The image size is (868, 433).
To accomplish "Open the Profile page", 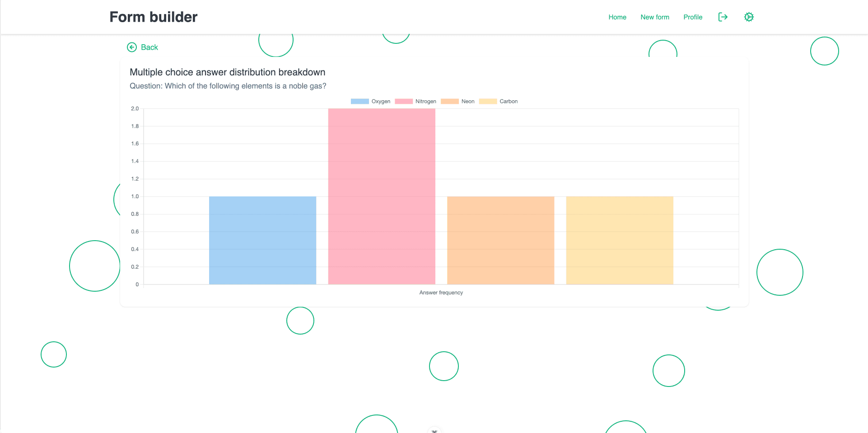I will pyautogui.click(x=692, y=17).
